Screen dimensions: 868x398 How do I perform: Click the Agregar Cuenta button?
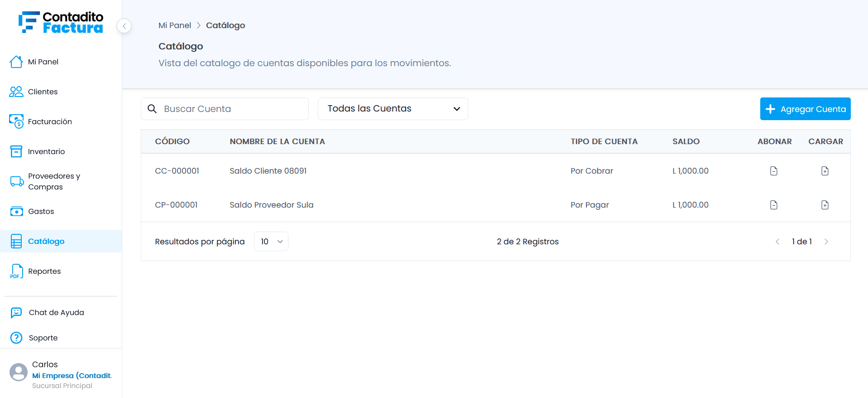(x=805, y=109)
